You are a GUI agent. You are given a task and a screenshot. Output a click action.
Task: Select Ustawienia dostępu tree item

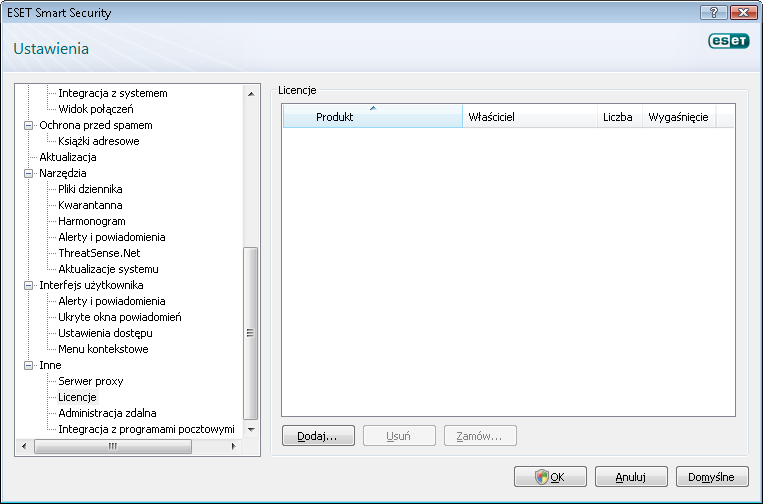point(106,333)
